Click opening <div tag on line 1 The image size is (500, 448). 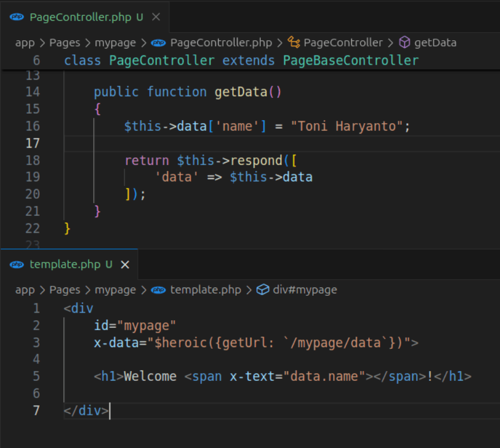[x=78, y=309]
